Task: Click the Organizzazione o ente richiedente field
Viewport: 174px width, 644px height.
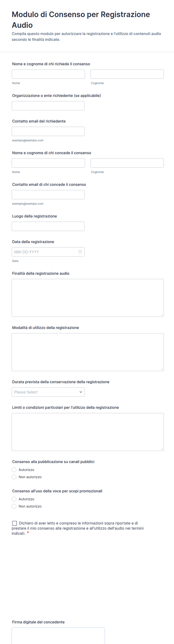Action: (x=48, y=106)
